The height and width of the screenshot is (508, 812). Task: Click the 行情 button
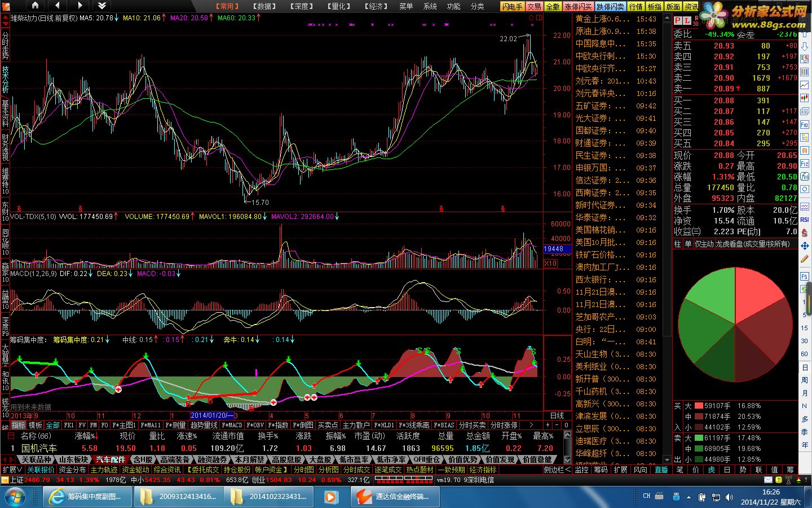coord(636,7)
